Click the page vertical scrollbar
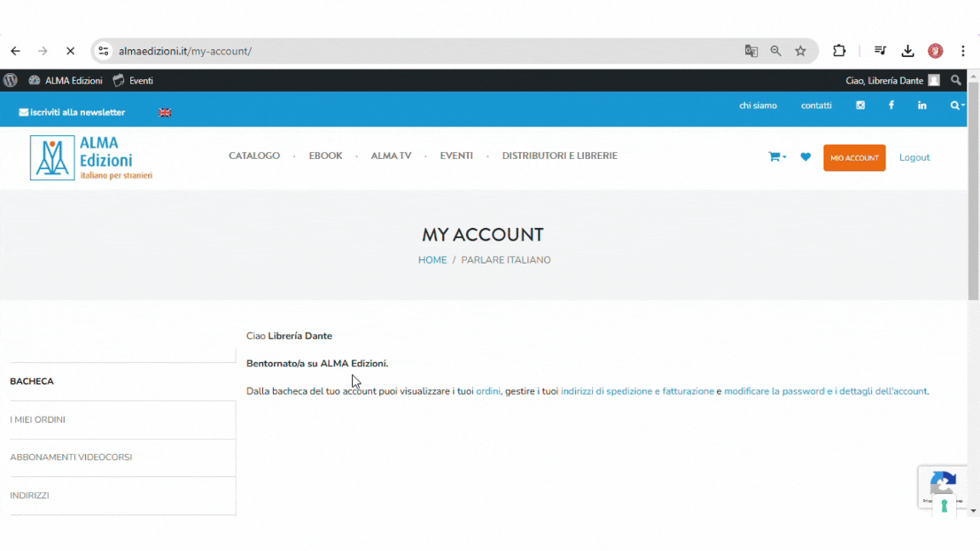 pos(973,190)
